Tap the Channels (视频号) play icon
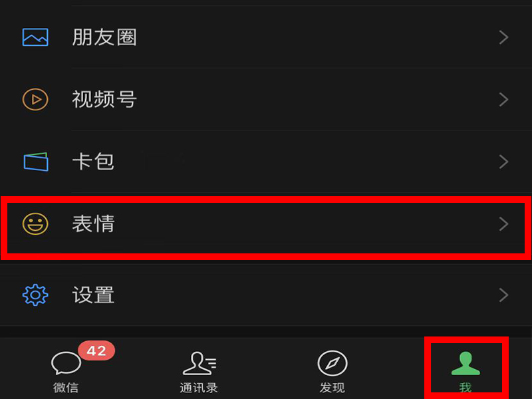Viewport: 532px width, 399px height. coord(35,99)
